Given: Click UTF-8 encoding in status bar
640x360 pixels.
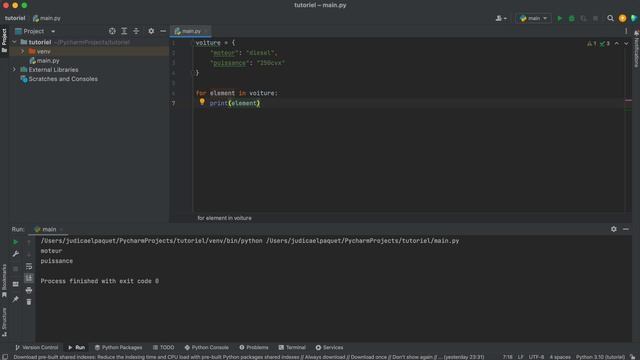Looking at the screenshot, I should pyautogui.click(x=536, y=357).
